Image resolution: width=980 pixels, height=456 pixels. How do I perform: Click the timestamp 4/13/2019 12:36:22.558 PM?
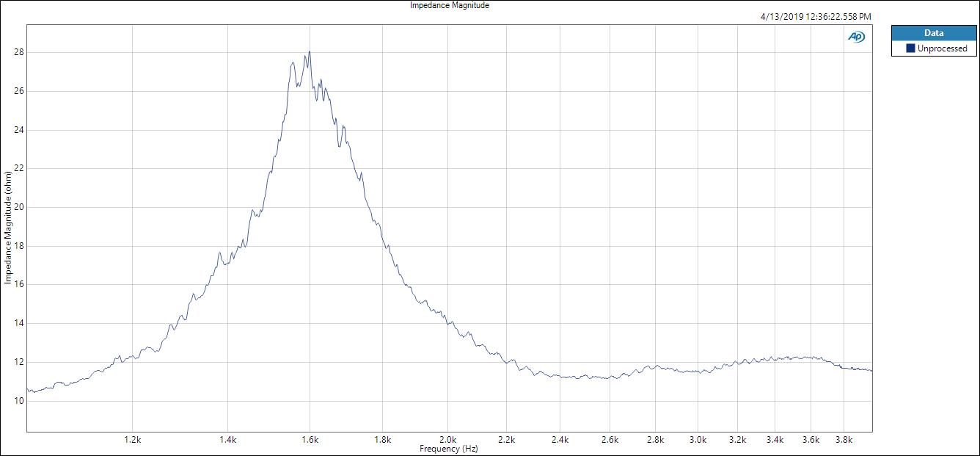[x=816, y=16]
